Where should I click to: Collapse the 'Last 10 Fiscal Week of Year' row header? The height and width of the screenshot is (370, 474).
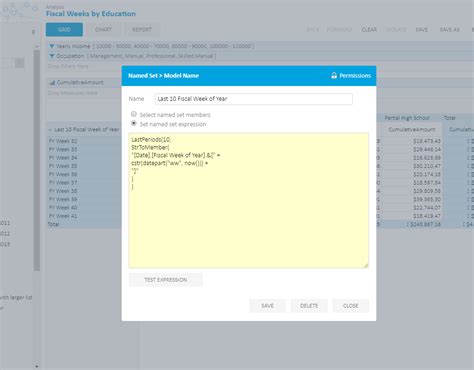pos(50,130)
